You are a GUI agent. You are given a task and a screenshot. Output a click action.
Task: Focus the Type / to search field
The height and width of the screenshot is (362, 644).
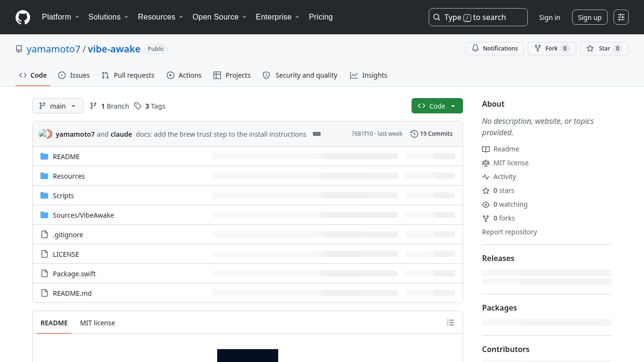478,17
